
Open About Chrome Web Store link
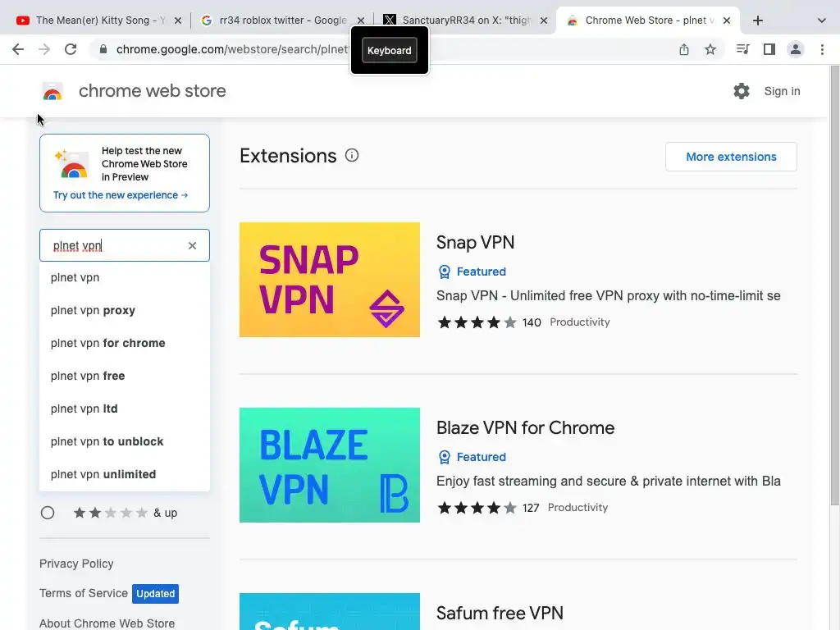pos(107,623)
